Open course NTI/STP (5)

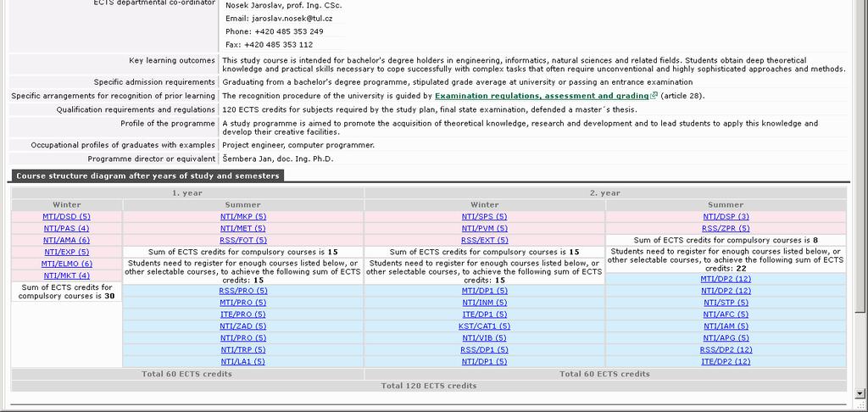point(726,303)
